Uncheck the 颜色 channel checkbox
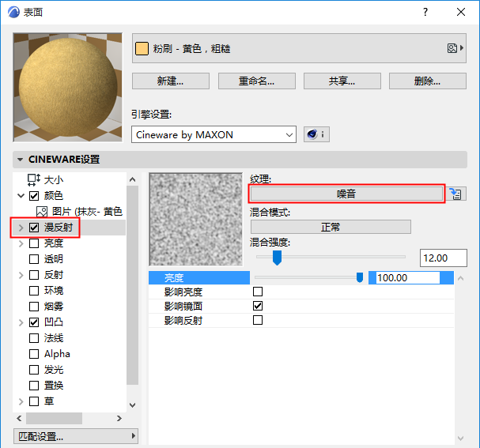 coord(34,196)
